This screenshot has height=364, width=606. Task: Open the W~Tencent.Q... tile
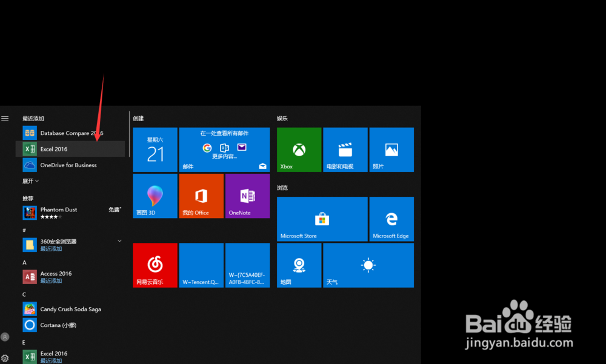(201, 265)
